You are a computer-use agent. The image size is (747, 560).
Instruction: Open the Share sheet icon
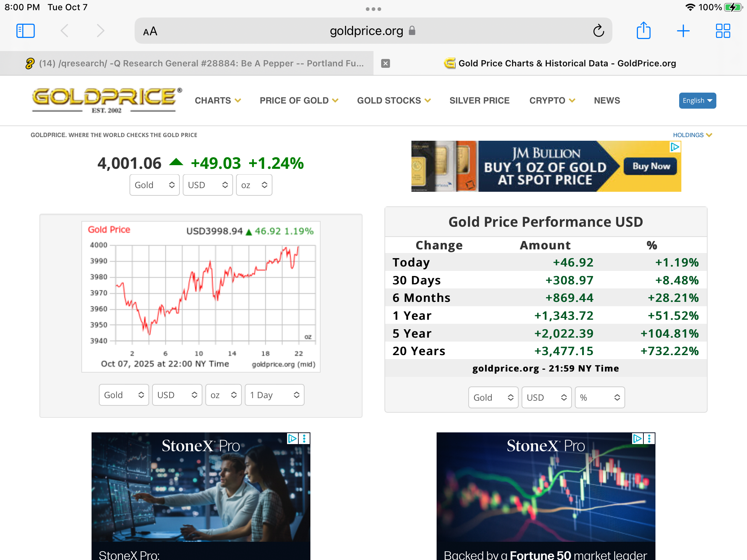pyautogui.click(x=643, y=31)
